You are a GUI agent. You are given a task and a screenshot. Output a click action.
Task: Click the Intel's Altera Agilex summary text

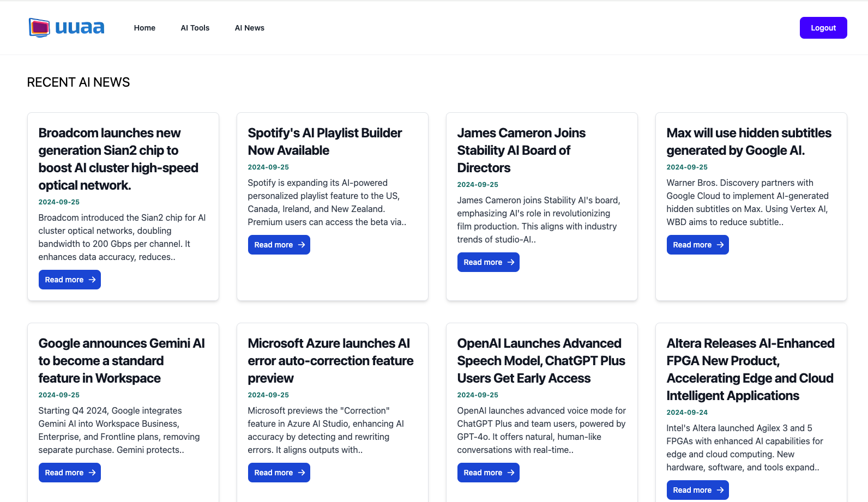click(x=745, y=448)
